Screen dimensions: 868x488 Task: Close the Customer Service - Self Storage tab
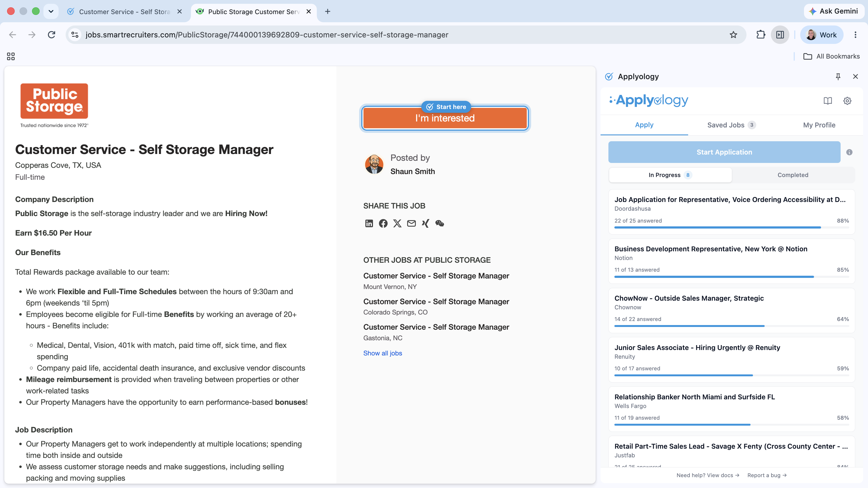click(x=180, y=11)
